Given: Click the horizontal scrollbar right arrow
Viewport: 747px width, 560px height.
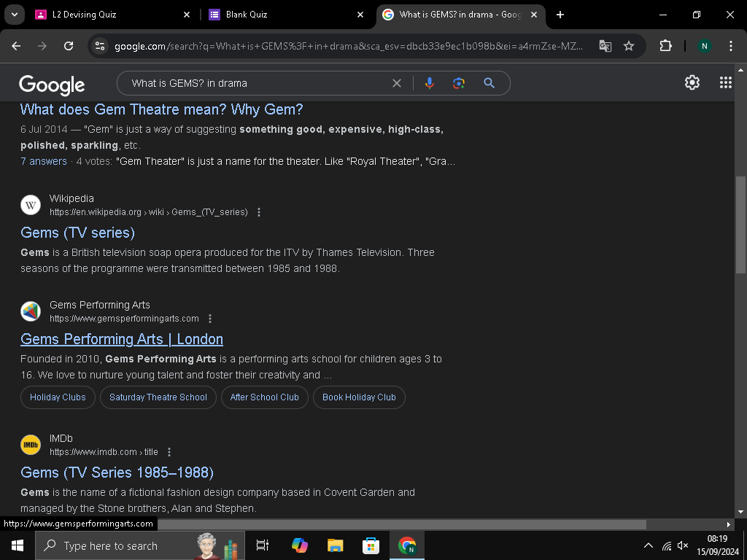Looking at the screenshot, I should coord(729,524).
